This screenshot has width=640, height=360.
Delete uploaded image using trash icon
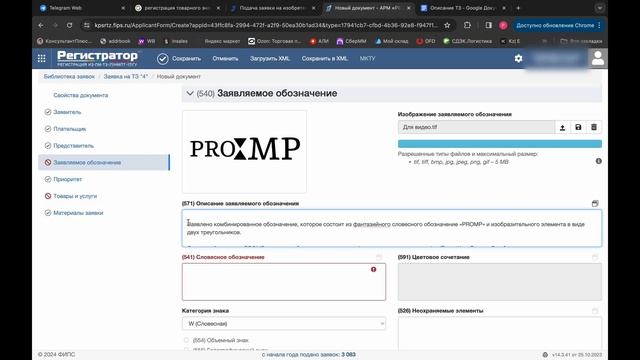[x=594, y=127]
